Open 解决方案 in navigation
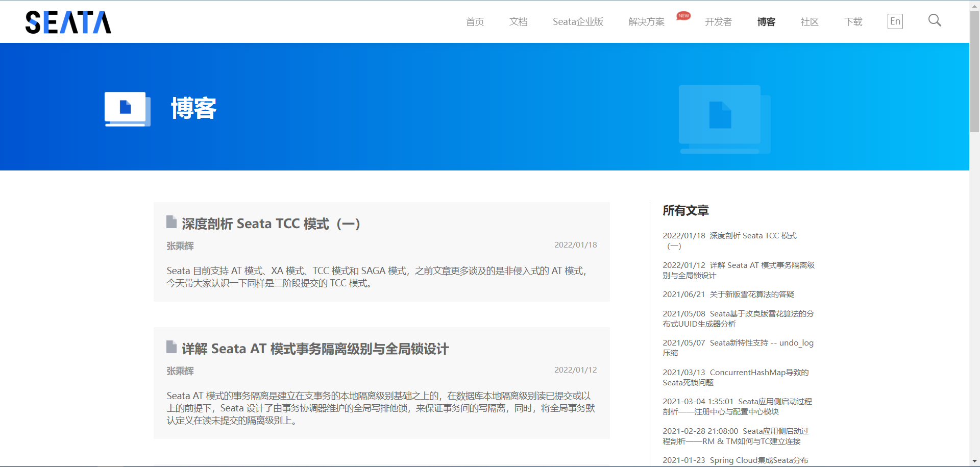 tap(646, 22)
